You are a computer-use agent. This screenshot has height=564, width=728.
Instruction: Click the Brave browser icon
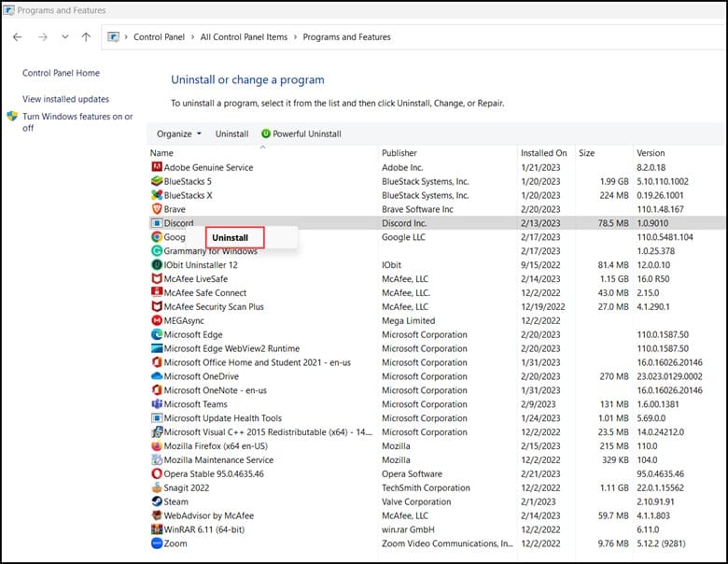click(156, 209)
